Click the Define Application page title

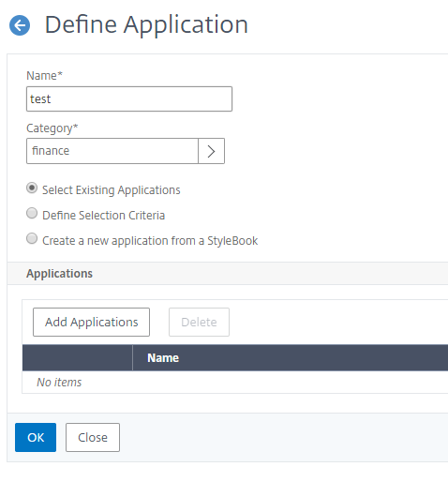[146, 24]
